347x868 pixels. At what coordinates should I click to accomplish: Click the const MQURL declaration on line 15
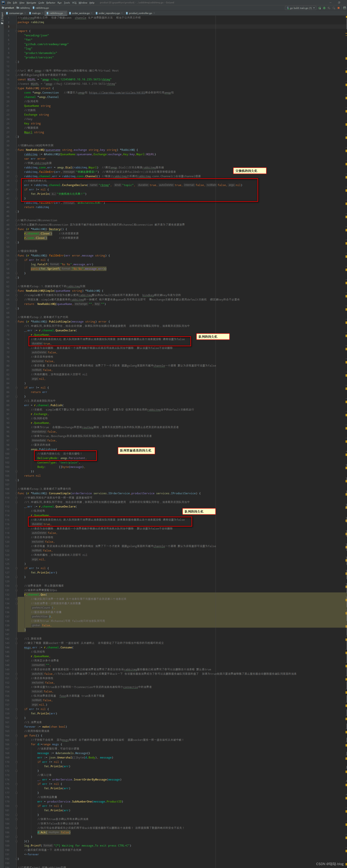tap(65, 80)
